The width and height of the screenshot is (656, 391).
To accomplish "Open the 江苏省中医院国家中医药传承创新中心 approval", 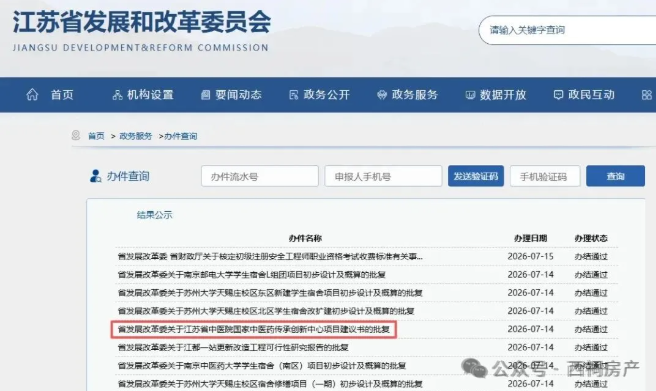I will 254,330.
